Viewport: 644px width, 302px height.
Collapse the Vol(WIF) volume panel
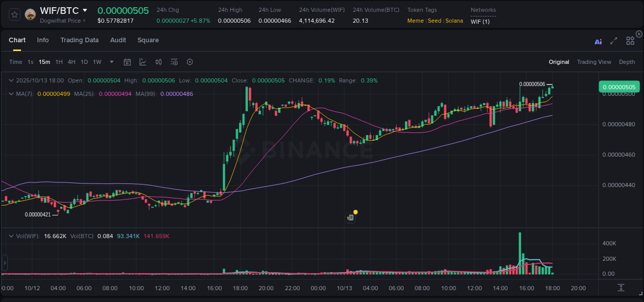[11, 236]
